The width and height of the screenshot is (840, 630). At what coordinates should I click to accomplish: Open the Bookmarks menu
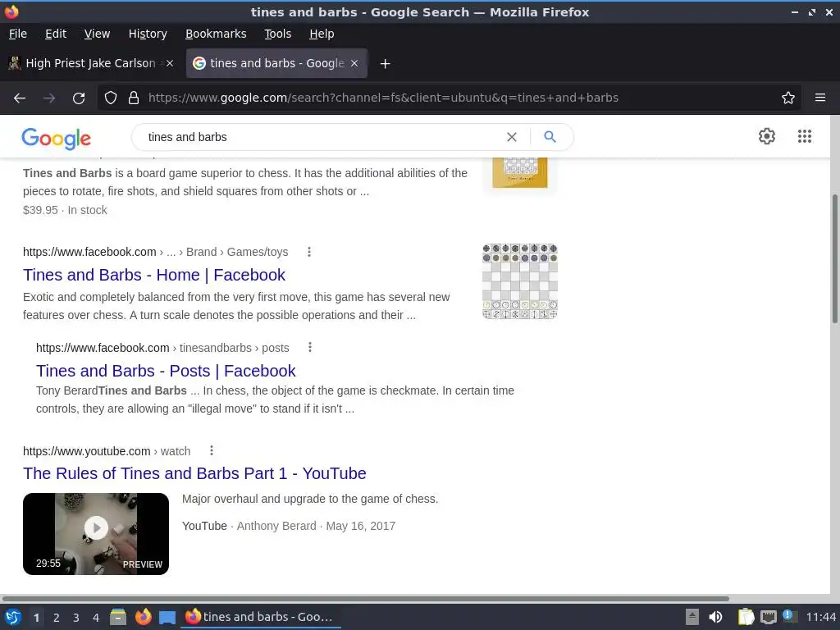tap(216, 34)
